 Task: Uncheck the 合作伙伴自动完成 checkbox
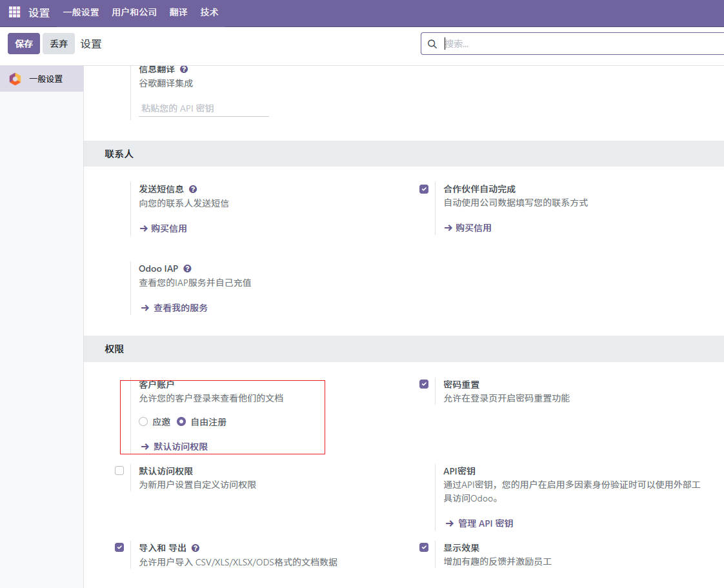pos(424,189)
